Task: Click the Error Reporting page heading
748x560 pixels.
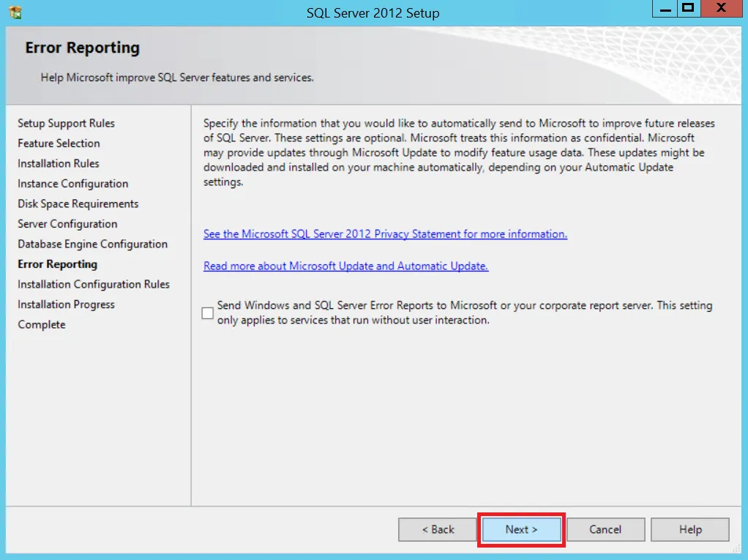Action: point(83,48)
